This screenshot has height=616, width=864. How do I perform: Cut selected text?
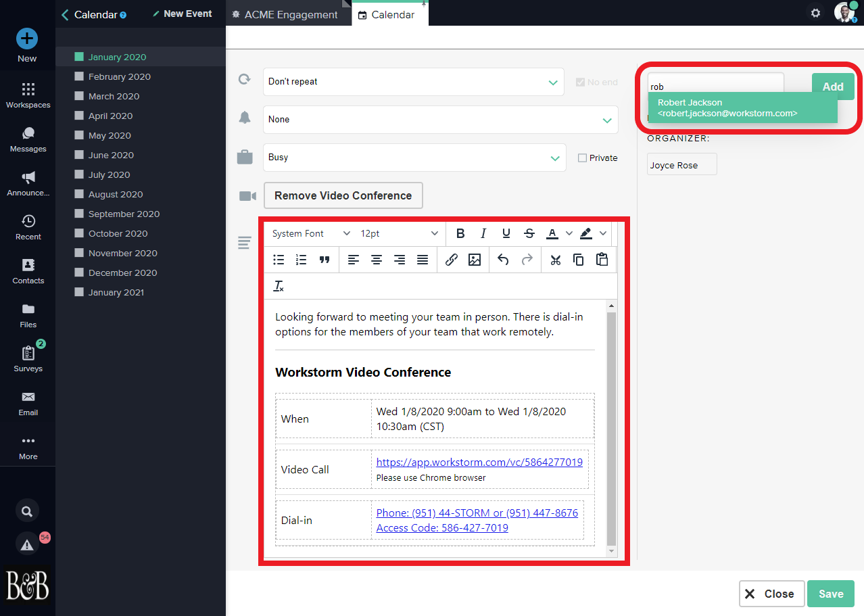[x=556, y=260]
